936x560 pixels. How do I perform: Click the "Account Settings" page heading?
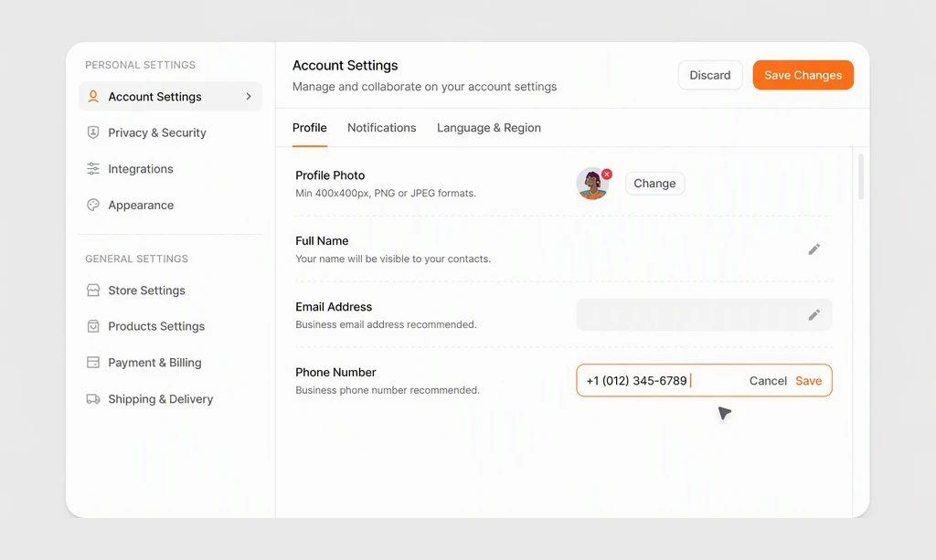coord(345,65)
